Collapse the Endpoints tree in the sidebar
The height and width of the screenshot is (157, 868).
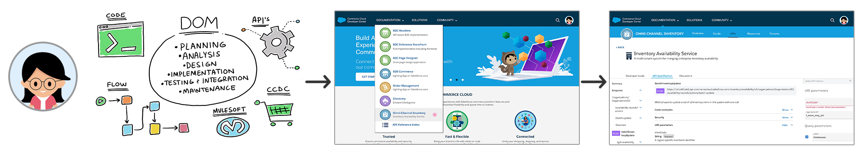pyautogui.click(x=641, y=91)
